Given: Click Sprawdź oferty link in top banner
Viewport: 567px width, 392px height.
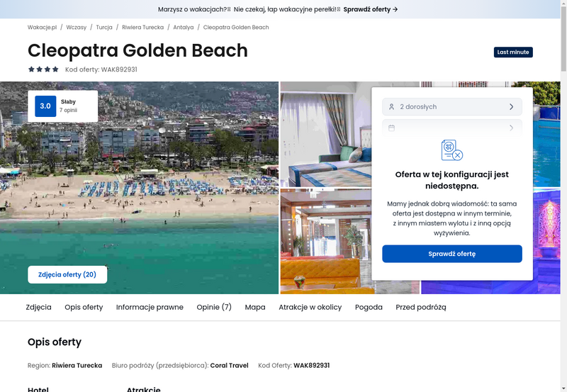Looking at the screenshot, I should 371,9.
